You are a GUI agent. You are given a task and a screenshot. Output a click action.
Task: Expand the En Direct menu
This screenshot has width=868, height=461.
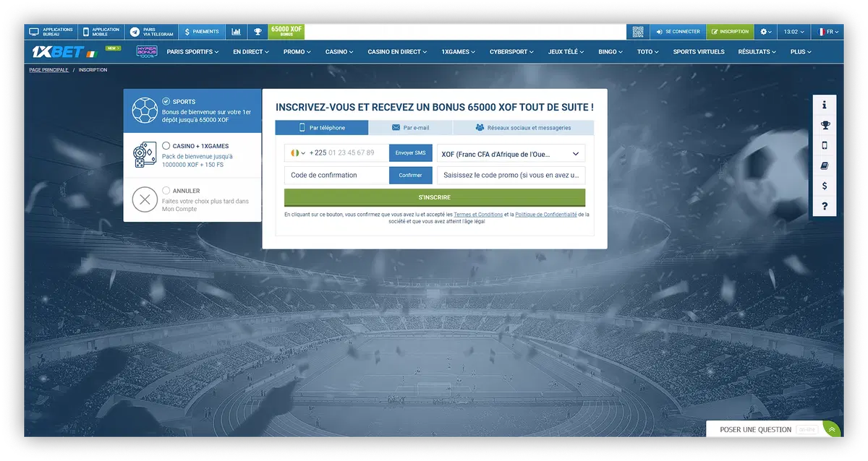[250, 52]
